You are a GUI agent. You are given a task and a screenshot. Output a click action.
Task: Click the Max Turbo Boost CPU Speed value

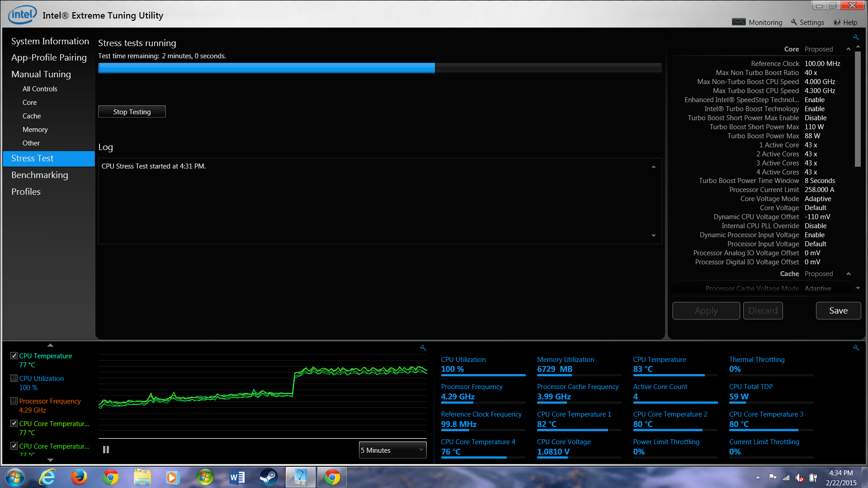pyautogui.click(x=820, y=91)
